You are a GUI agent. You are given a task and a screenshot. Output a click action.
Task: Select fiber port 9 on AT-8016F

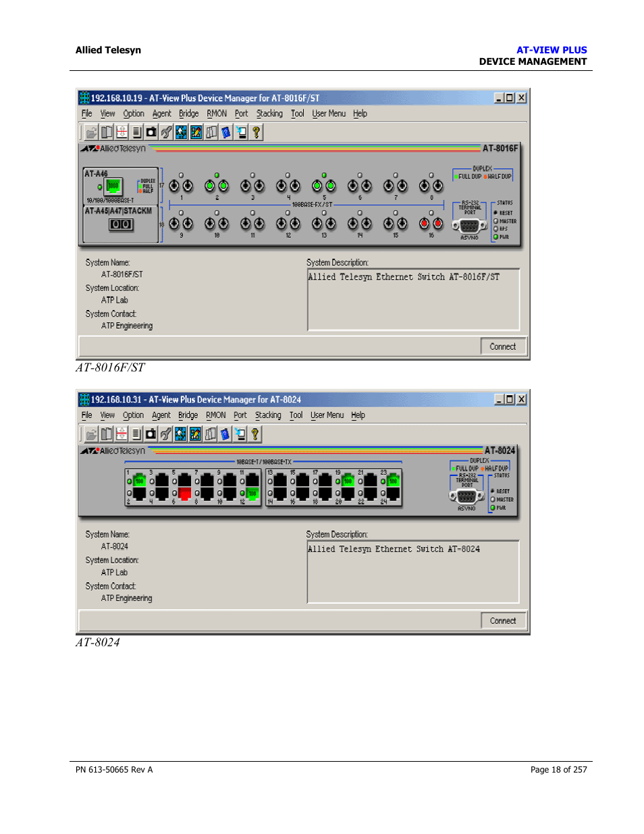coord(181,224)
